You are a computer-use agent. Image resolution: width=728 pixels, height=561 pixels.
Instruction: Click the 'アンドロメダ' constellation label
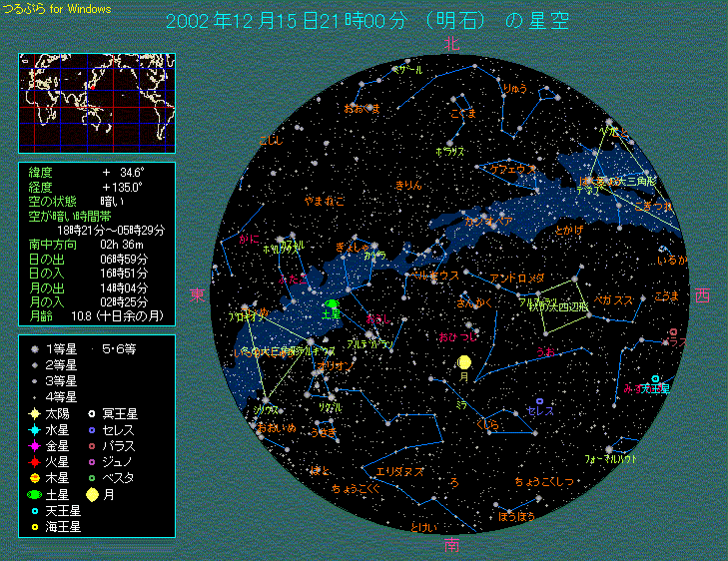[516, 279]
